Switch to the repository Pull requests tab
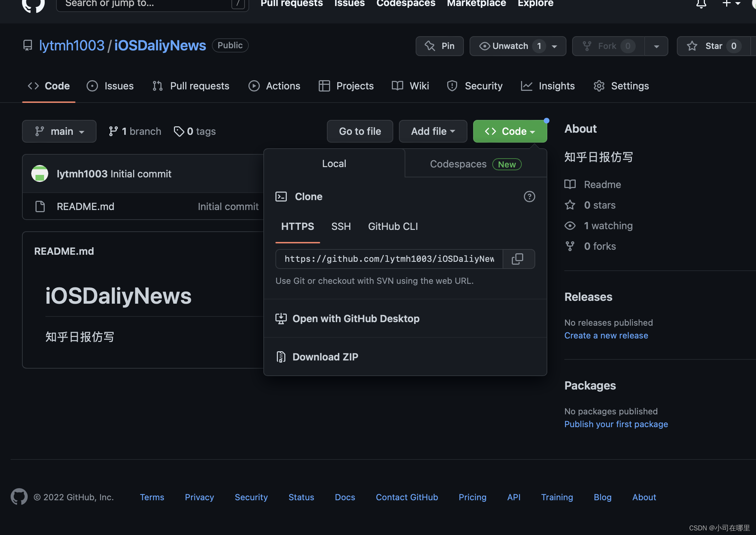 tap(191, 86)
